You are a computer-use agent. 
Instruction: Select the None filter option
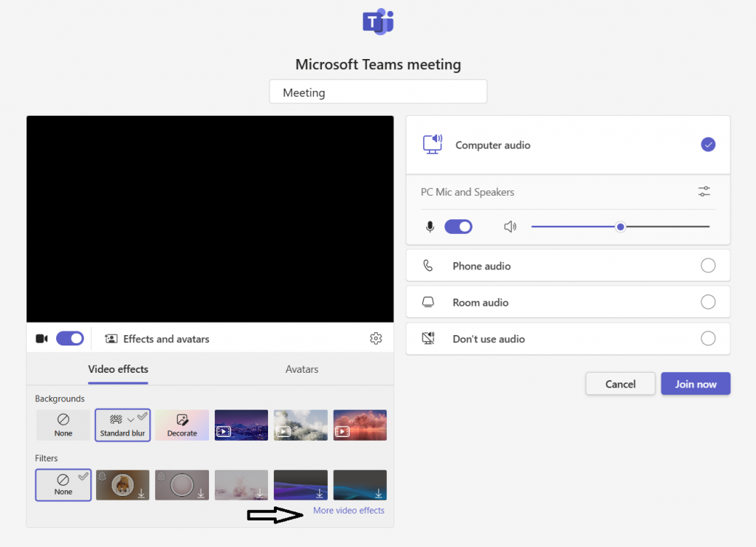click(x=63, y=485)
